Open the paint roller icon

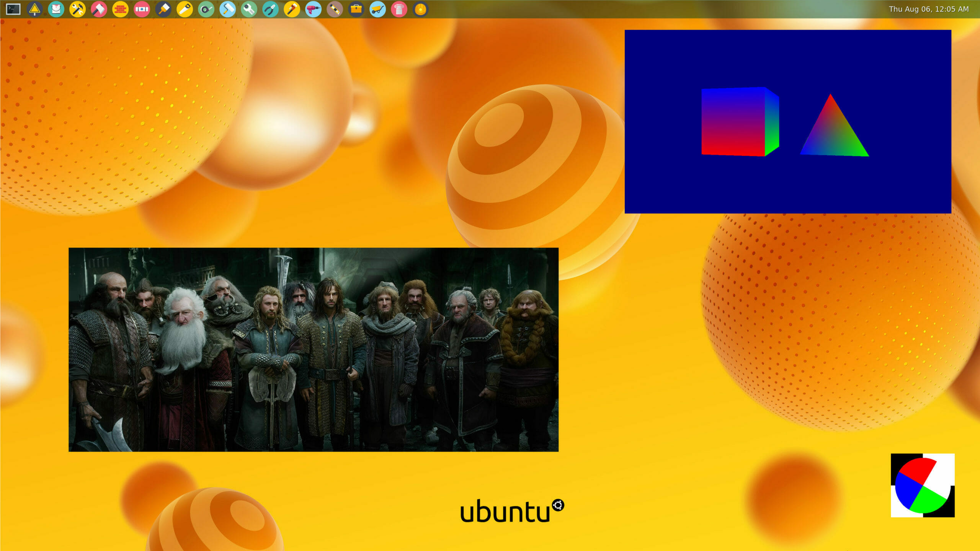227,9
